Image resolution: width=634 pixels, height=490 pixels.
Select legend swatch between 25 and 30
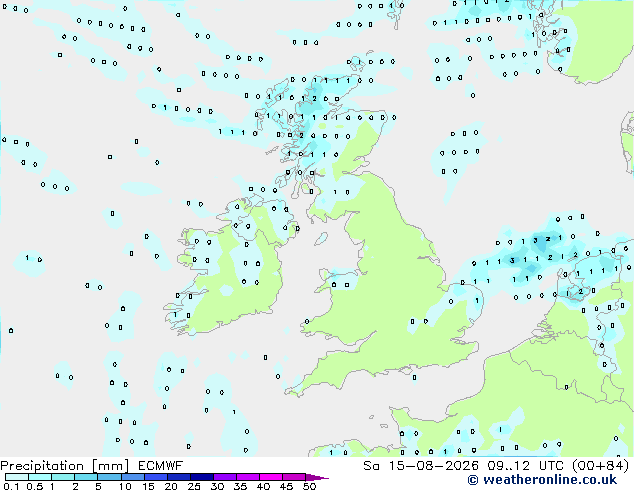tap(202, 477)
